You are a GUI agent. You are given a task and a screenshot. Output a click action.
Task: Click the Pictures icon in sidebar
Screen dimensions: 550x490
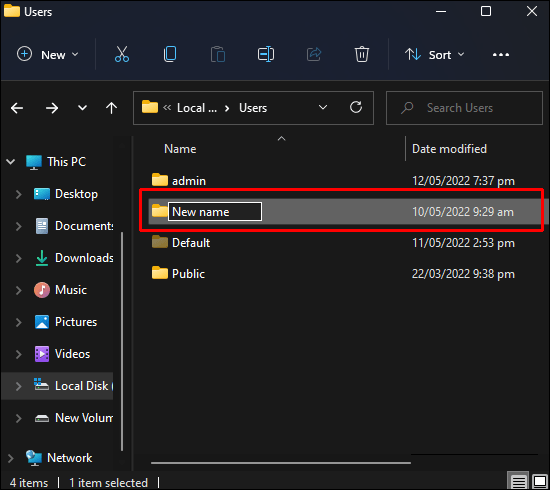[x=42, y=322]
